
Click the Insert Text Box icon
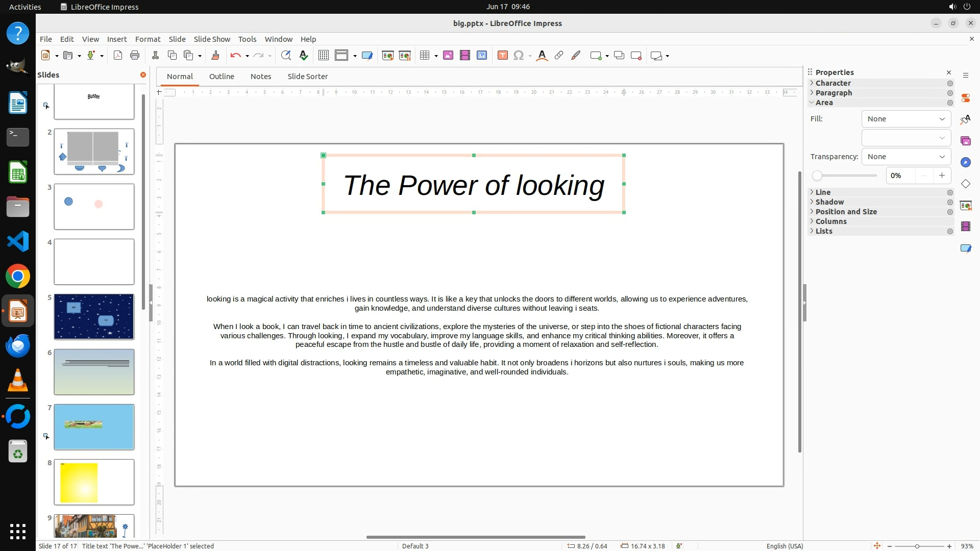(502, 56)
